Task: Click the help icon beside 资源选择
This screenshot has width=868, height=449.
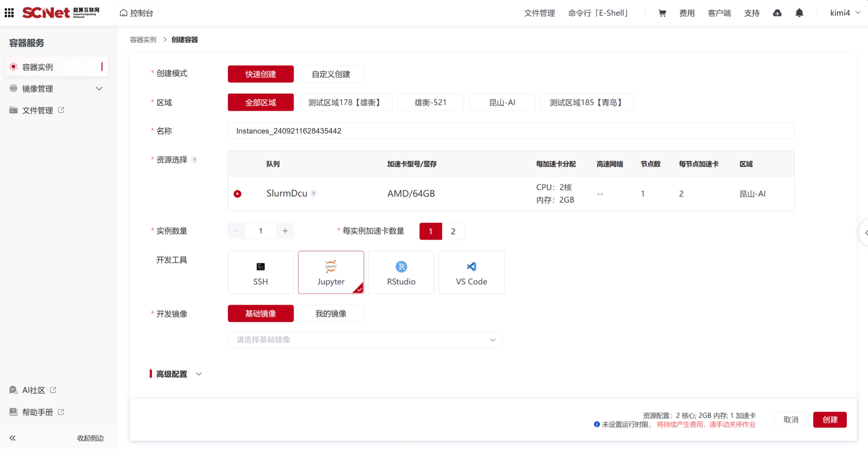Action: pos(194,160)
